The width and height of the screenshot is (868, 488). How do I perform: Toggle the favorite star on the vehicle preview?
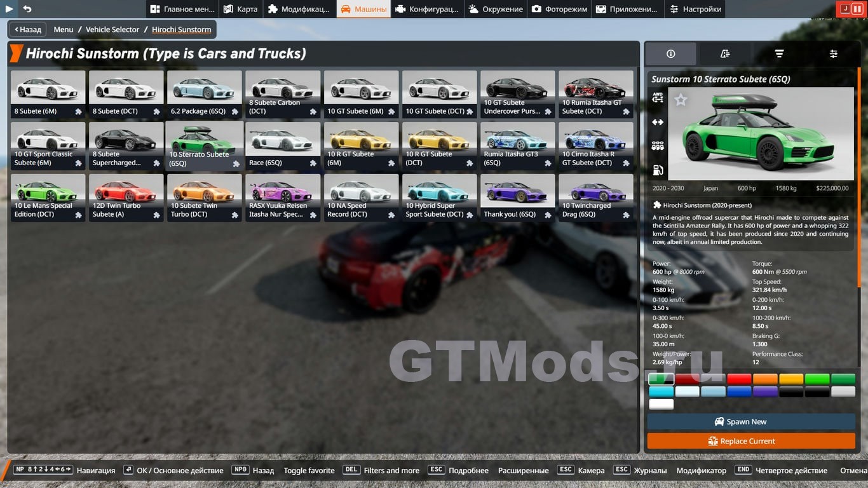681,100
